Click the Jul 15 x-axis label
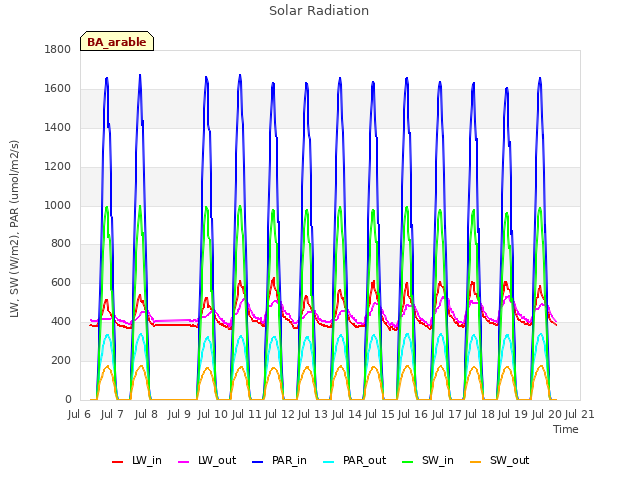This screenshot has height=480, width=640. pyautogui.click(x=380, y=415)
